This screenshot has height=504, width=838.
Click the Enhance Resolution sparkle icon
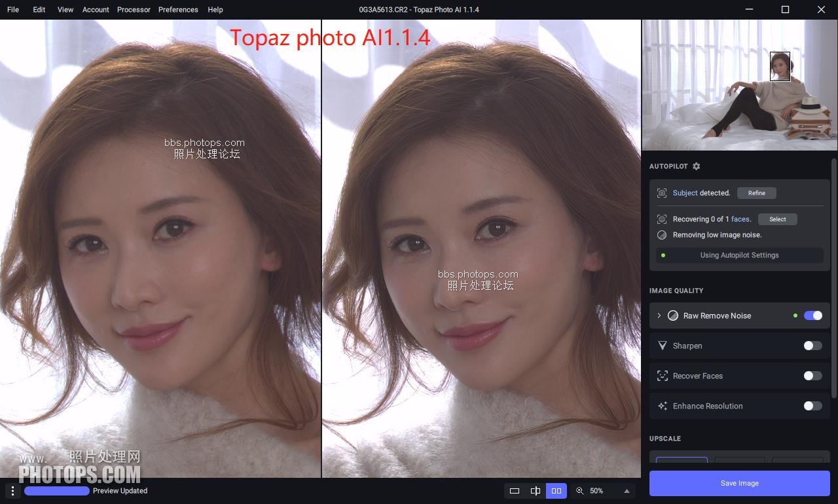663,406
